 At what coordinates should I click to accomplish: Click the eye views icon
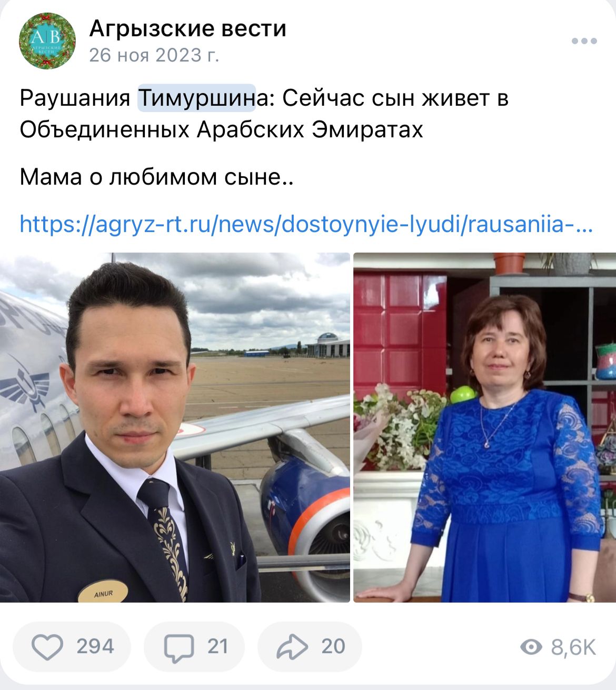(531, 647)
